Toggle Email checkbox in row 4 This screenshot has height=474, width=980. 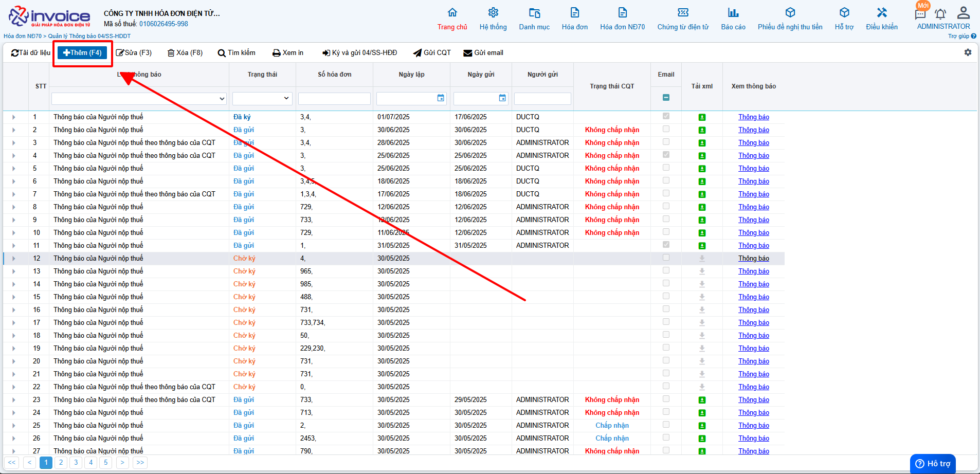pyautogui.click(x=666, y=155)
